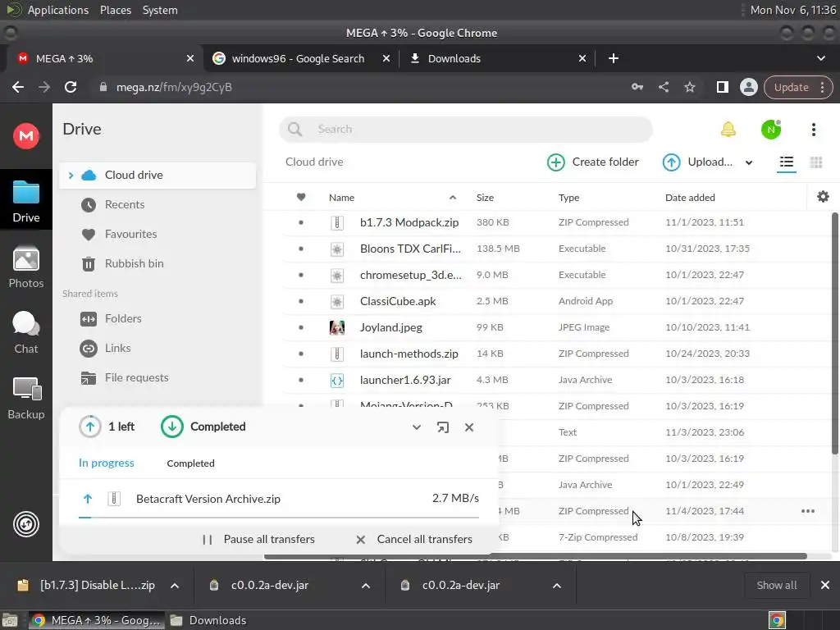Open Favourites in Drive panel

click(130, 234)
